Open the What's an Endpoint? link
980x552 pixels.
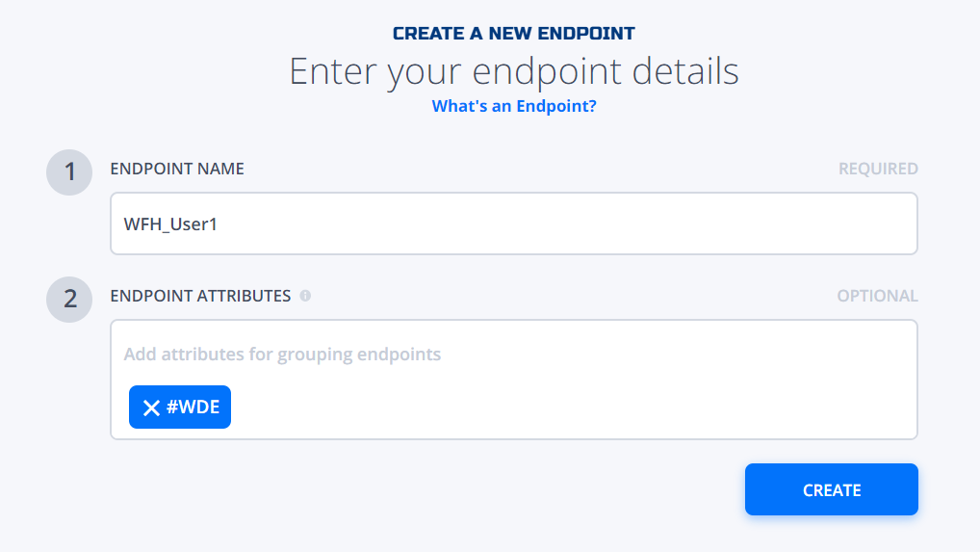pyautogui.click(x=514, y=106)
